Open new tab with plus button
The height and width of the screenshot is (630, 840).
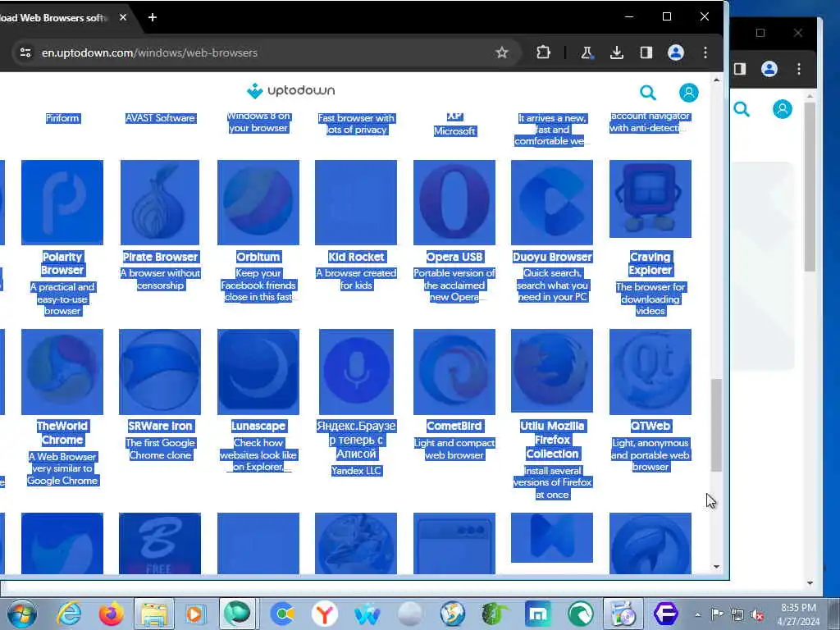153,18
